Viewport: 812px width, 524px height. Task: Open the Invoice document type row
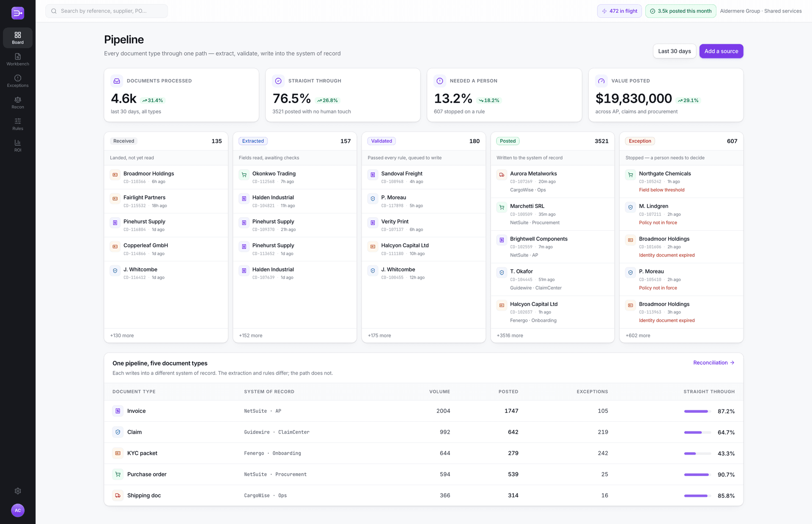pos(423,411)
